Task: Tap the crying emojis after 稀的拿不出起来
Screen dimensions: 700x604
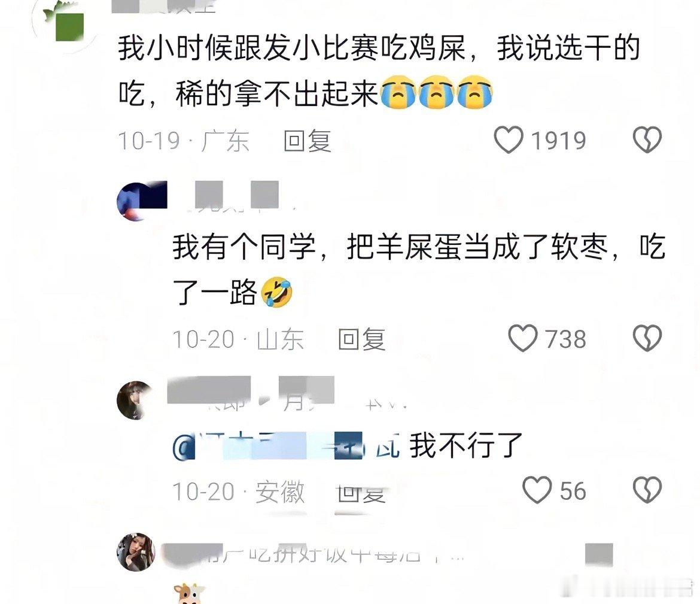Action: point(437,92)
